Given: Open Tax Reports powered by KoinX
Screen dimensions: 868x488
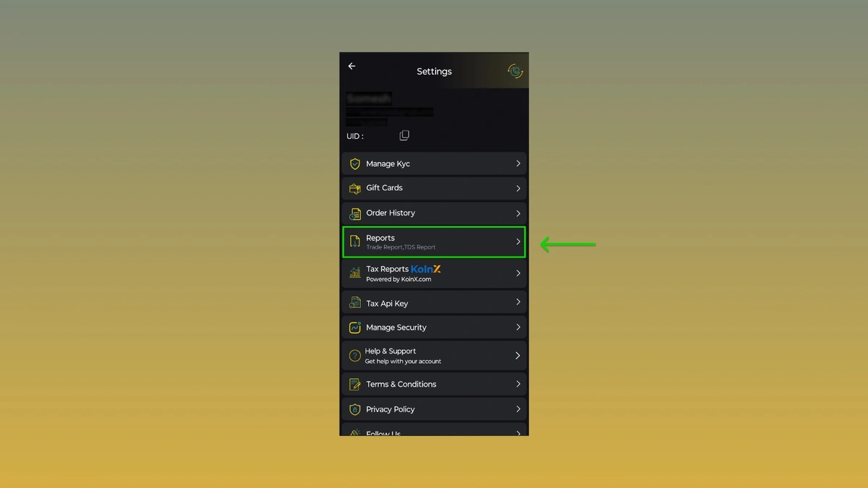Looking at the screenshot, I should point(434,273).
